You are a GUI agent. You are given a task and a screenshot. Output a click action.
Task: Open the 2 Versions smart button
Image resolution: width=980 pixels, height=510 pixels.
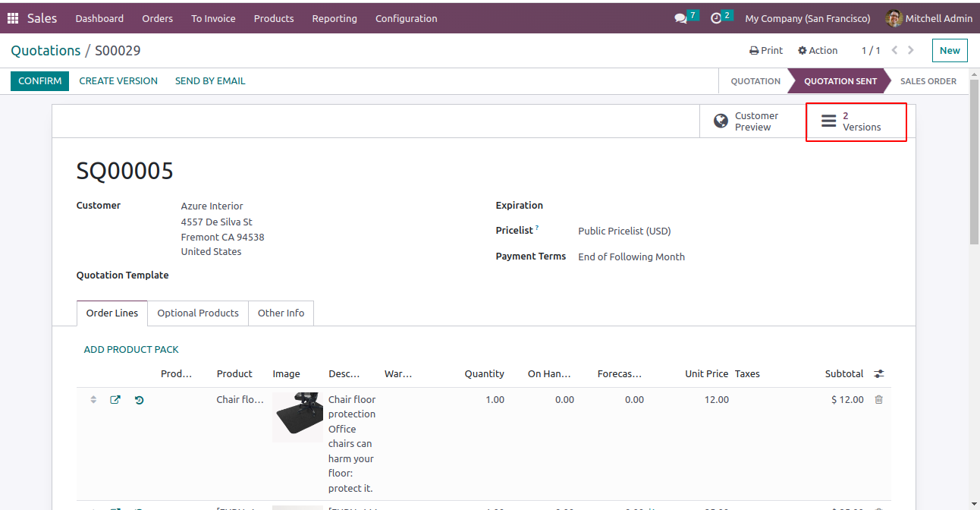pos(856,121)
